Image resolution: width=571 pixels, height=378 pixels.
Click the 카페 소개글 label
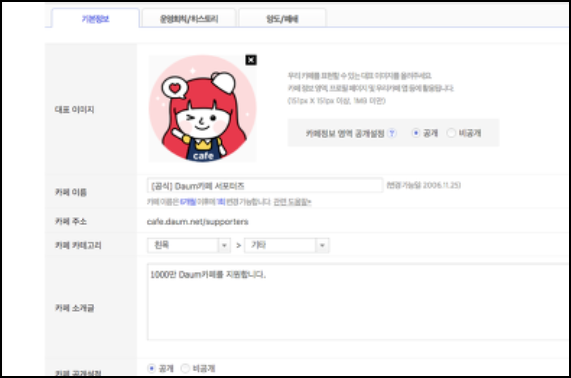(74, 308)
